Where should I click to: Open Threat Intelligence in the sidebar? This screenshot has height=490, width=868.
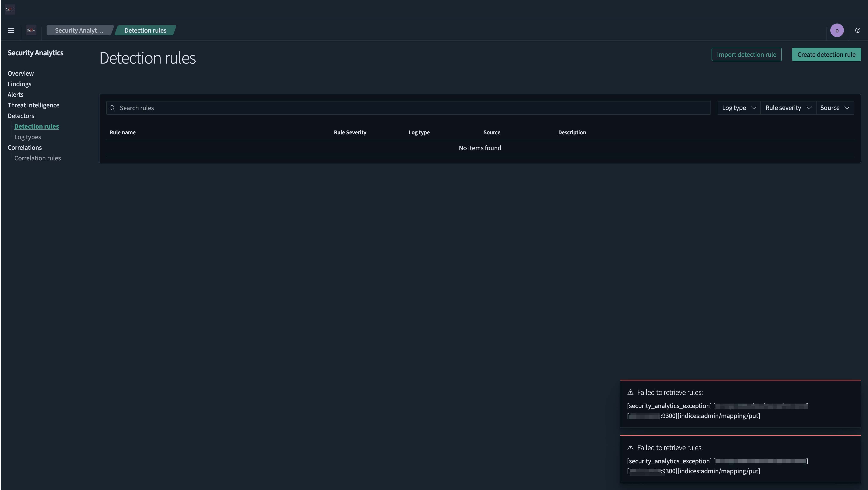tap(33, 105)
